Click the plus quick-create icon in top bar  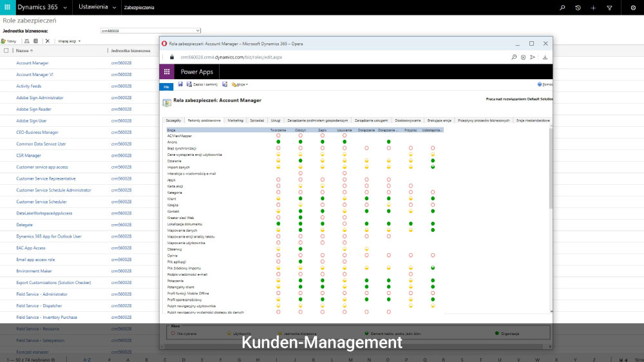594,7
